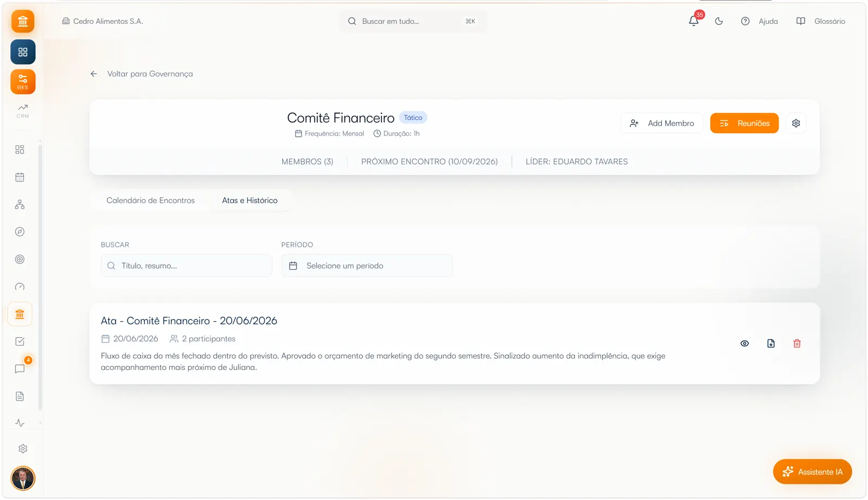Open the org chart icon in sidebar

pos(20,204)
